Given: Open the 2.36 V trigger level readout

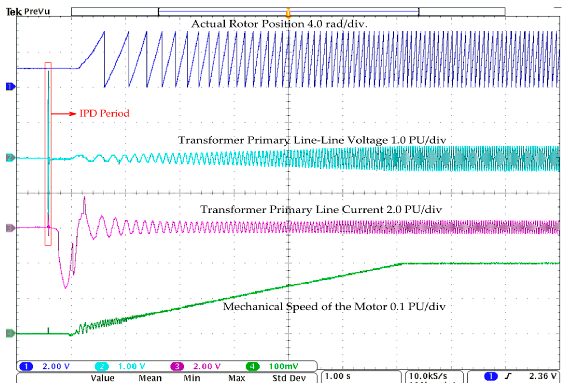Looking at the screenshot, I should click(x=543, y=376).
